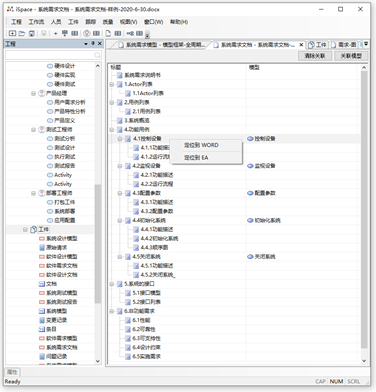Select the 系统设计模型 artifact

[x=58, y=238]
